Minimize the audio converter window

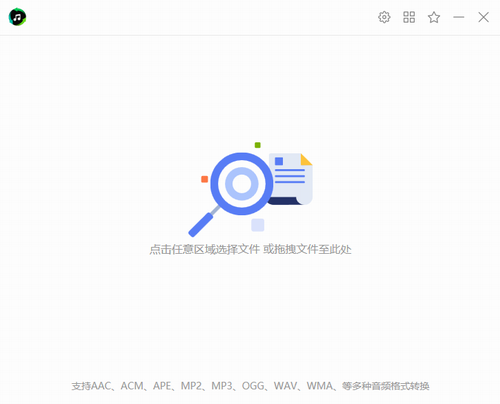click(459, 17)
